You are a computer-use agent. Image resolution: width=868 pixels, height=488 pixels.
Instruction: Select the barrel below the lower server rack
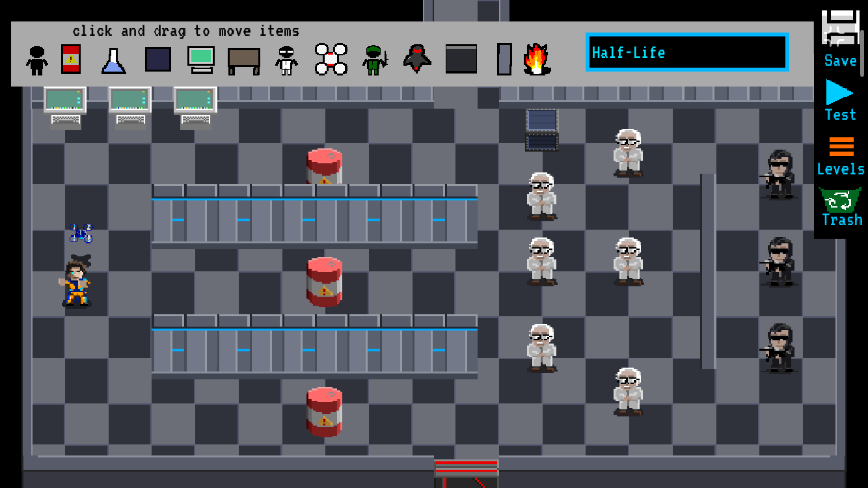tap(325, 412)
